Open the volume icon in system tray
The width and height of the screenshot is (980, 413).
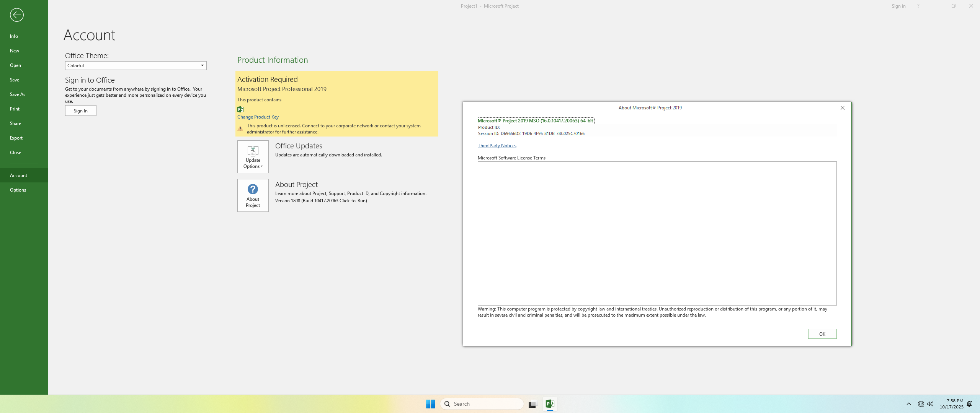click(930, 404)
